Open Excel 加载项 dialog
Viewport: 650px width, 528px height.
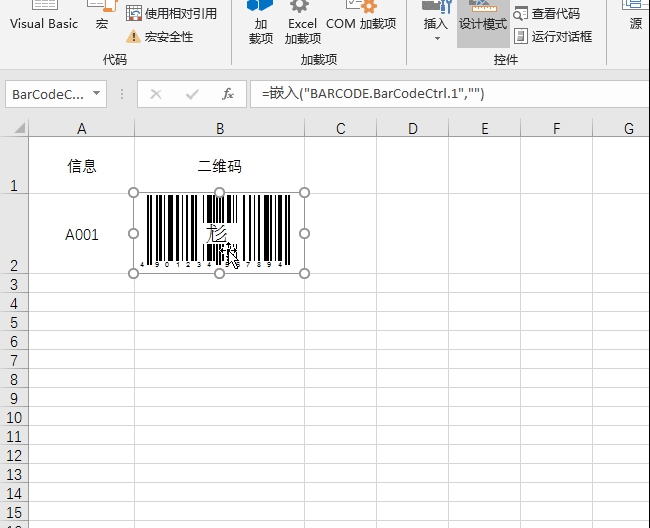coord(303,23)
